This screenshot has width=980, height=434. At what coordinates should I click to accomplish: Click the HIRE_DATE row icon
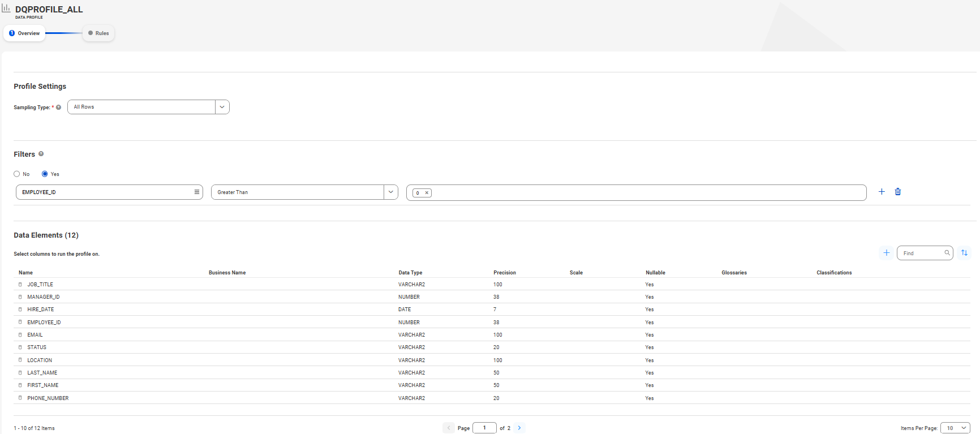pos(20,310)
